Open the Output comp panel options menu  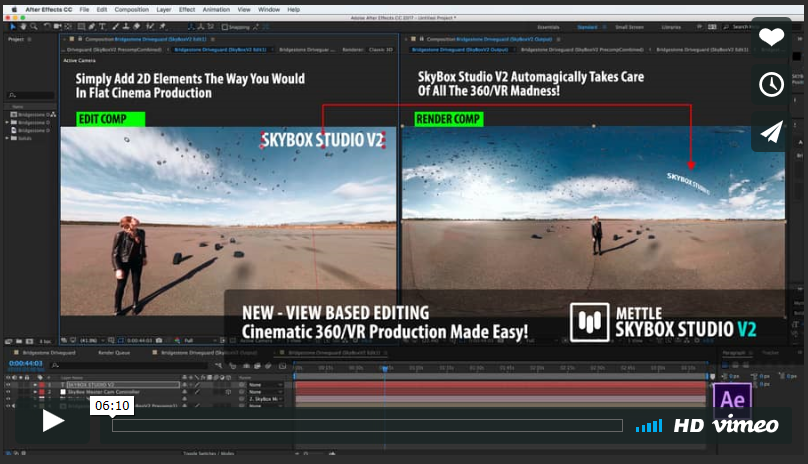coord(558,39)
